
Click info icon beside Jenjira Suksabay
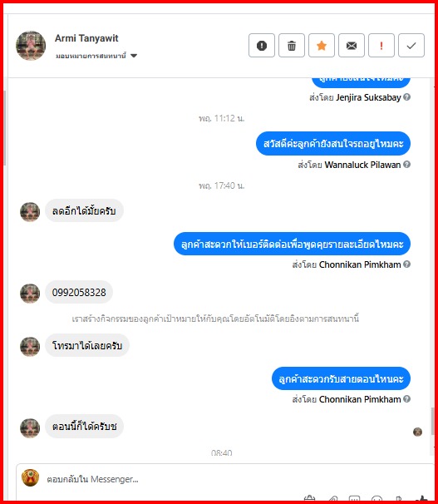coord(407,96)
